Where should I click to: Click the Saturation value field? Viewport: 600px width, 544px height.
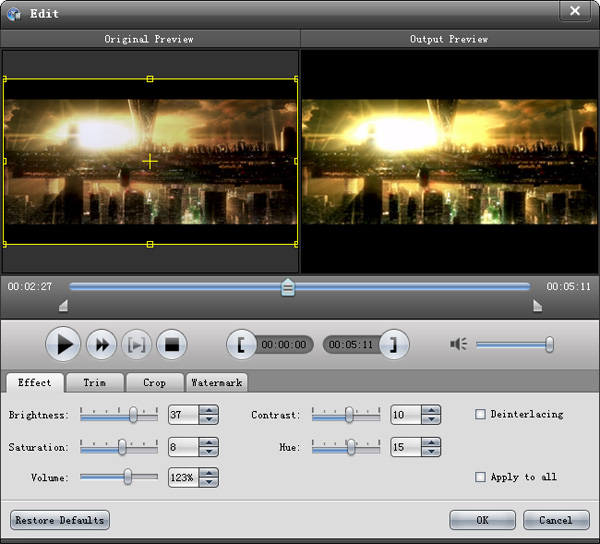pyautogui.click(x=183, y=447)
